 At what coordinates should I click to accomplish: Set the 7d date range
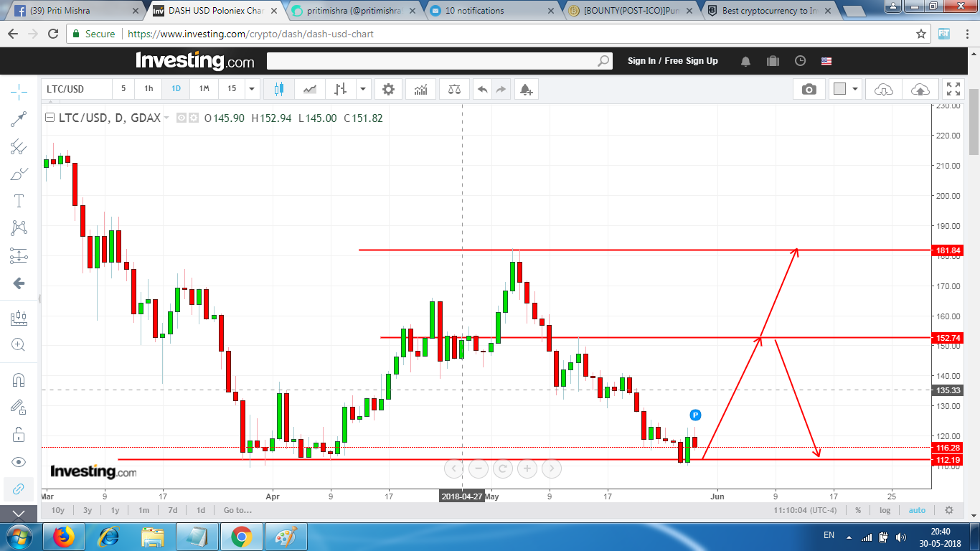pyautogui.click(x=172, y=510)
